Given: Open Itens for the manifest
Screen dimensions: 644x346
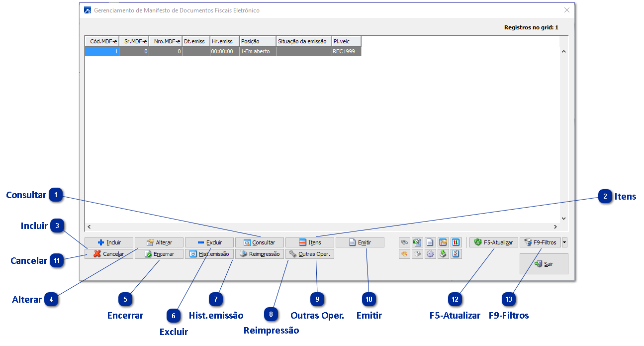Looking at the screenshot, I should (310, 242).
